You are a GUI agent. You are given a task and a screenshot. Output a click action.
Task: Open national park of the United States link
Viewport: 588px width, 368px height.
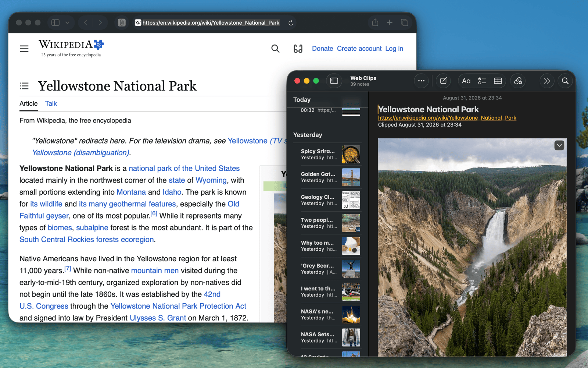(184, 169)
